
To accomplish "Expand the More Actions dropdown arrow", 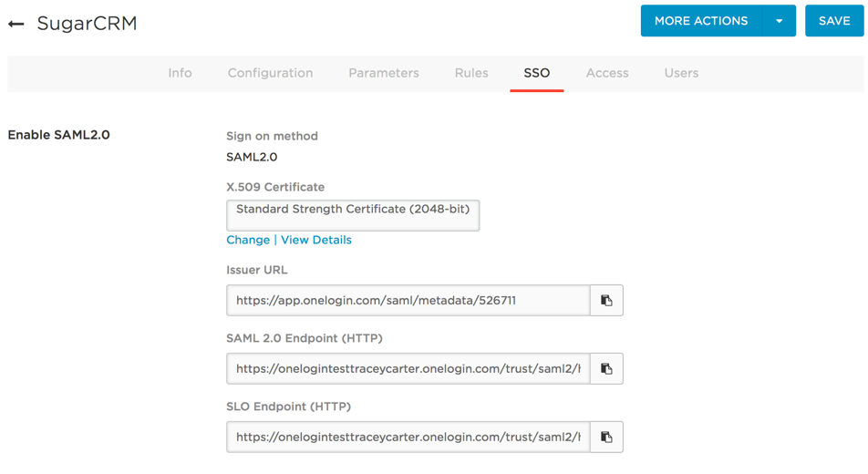I will click(780, 21).
